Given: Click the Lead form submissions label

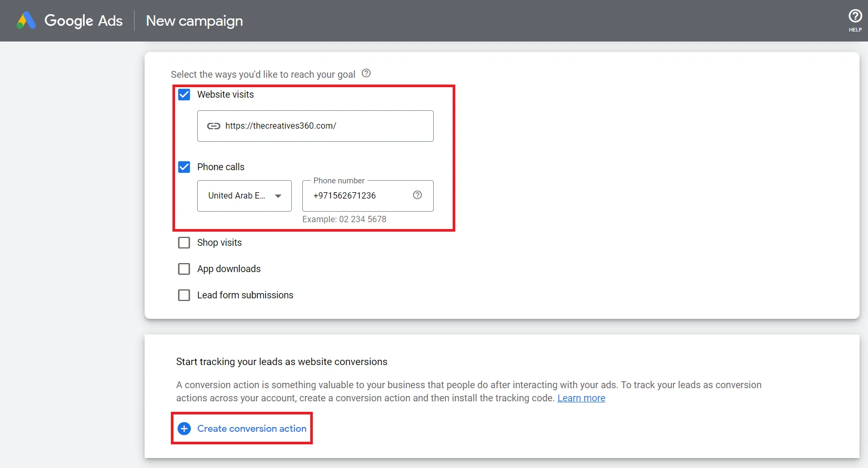Looking at the screenshot, I should coord(245,295).
